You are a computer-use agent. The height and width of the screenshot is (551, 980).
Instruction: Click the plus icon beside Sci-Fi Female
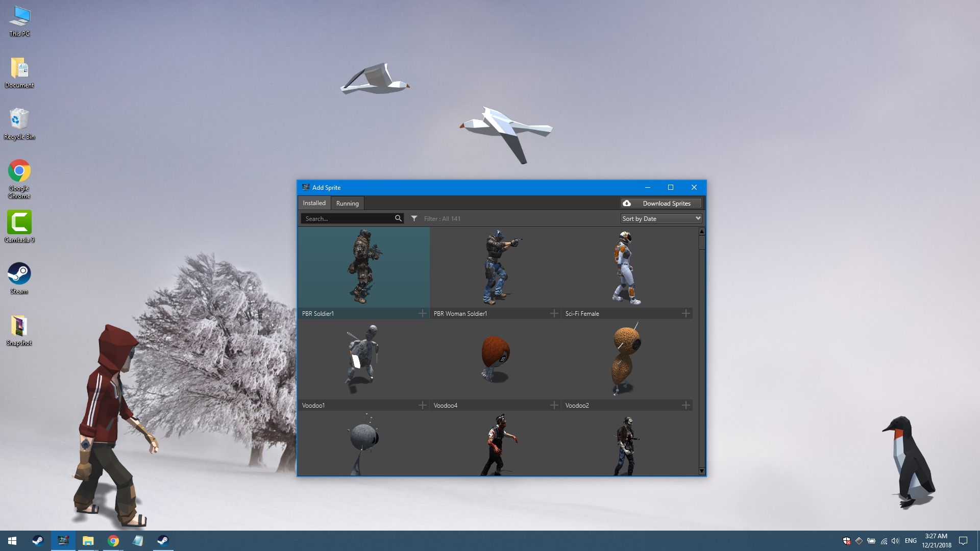coord(685,313)
